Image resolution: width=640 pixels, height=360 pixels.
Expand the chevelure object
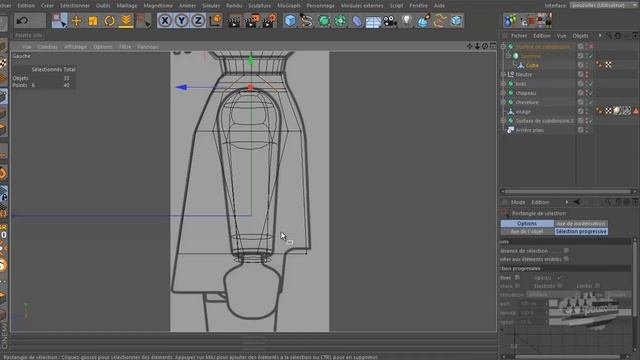tap(503, 102)
